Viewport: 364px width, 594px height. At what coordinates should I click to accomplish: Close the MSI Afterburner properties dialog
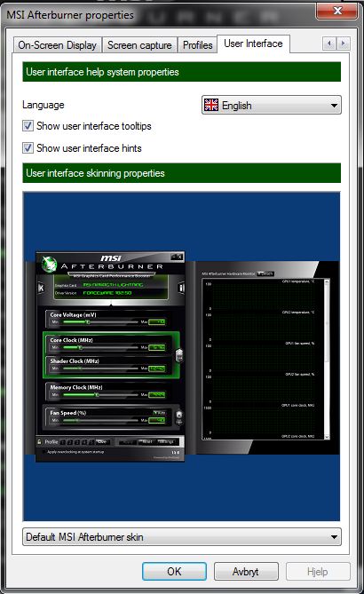tap(337, 11)
